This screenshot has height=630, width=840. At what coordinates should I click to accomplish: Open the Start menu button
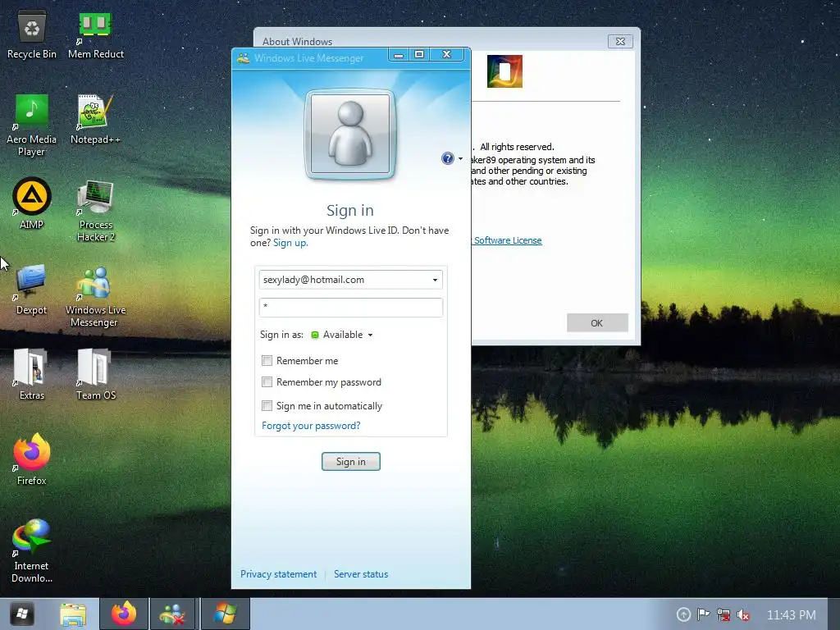(x=21, y=614)
